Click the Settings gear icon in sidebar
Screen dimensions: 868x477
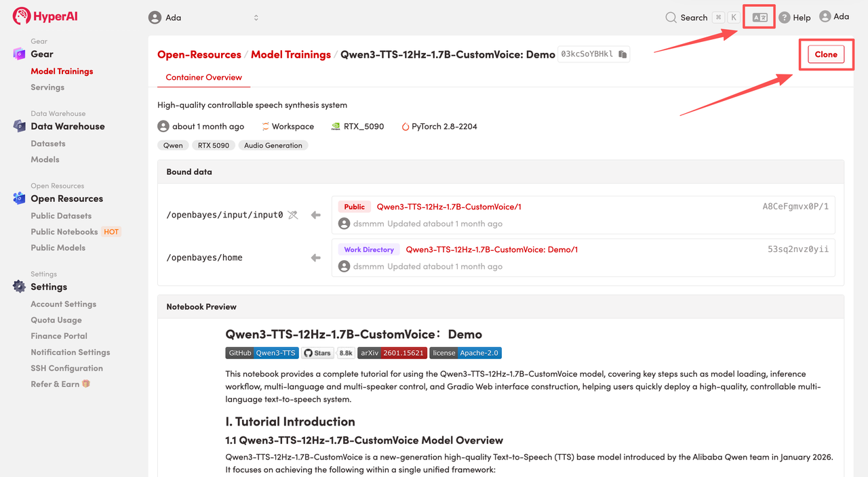pos(19,287)
